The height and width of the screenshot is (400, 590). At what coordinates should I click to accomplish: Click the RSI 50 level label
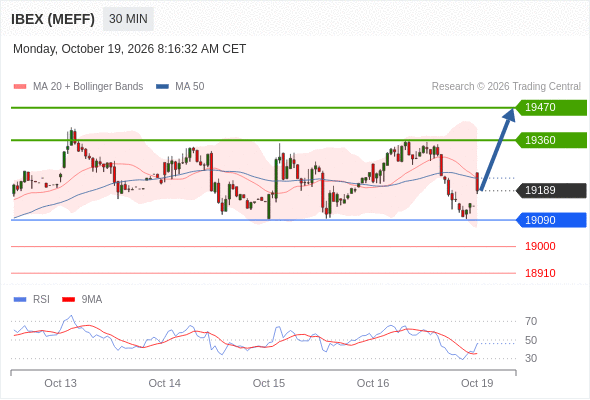tap(531, 340)
